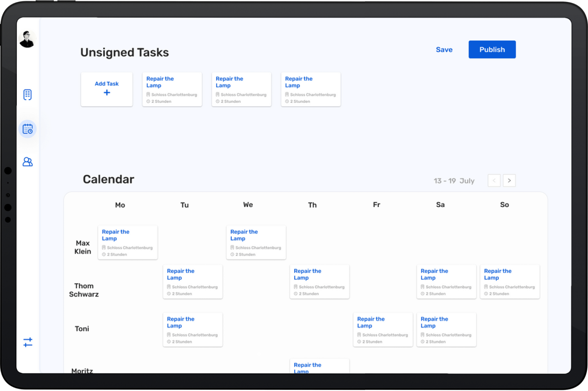This screenshot has height=391, width=588.
Task: Open Max Klein's Wednesday task card
Action: [x=256, y=242]
